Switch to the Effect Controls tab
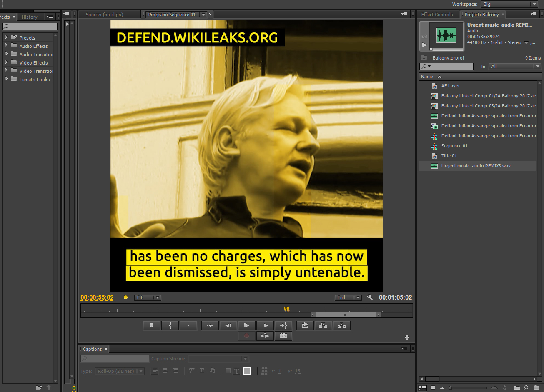Viewport: 544px width, 392px height. pyautogui.click(x=437, y=15)
